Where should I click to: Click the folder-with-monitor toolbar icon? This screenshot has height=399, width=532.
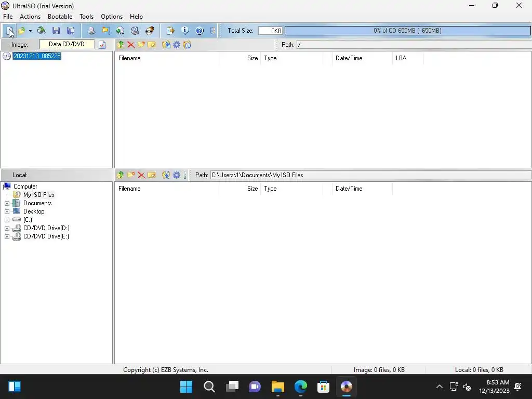pyautogui.click(x=106, y=31)
